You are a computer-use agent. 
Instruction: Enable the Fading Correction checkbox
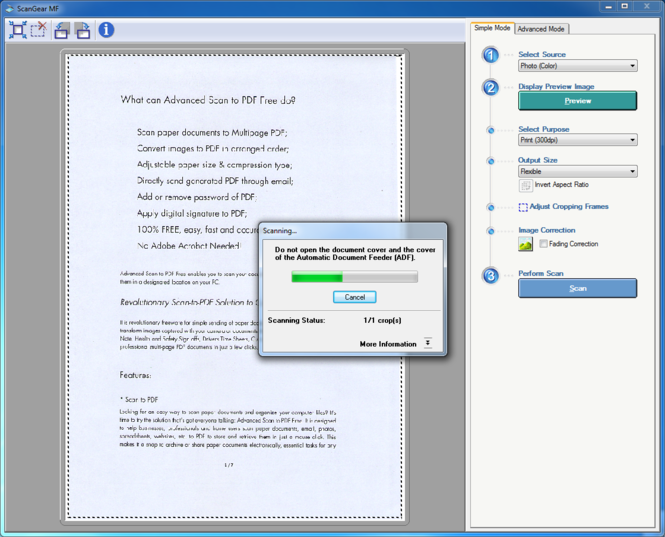tap(543, 244)
